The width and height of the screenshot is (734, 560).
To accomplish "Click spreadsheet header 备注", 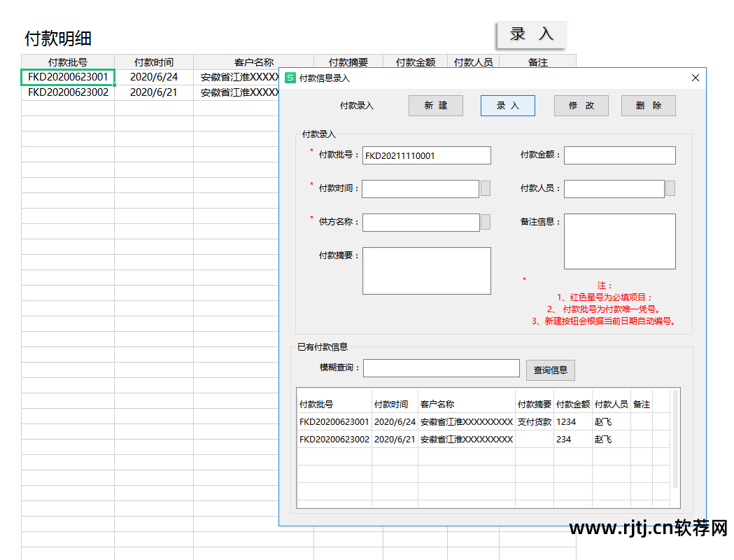I will click(x=538, y=62).
